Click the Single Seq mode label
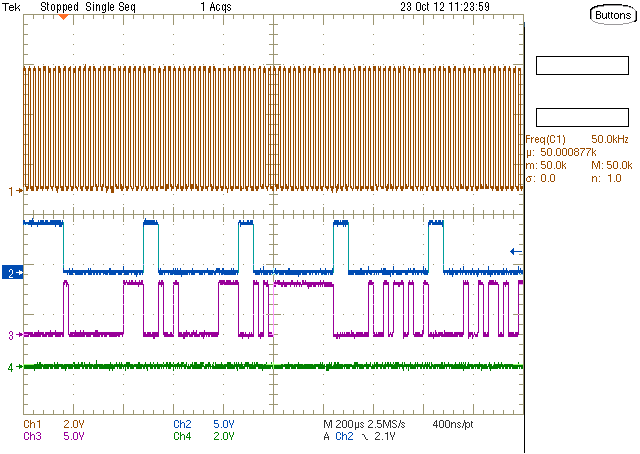The image size is (640, 454). 110,7
